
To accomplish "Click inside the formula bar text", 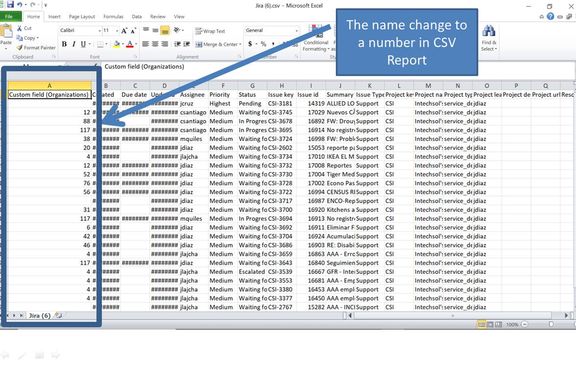I will tap(144, 66).
